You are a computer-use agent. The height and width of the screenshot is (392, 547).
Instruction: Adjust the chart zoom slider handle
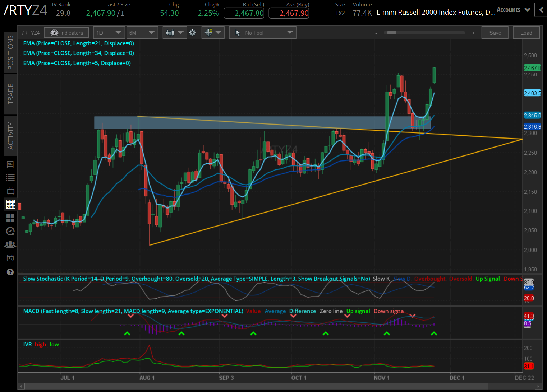391,33
